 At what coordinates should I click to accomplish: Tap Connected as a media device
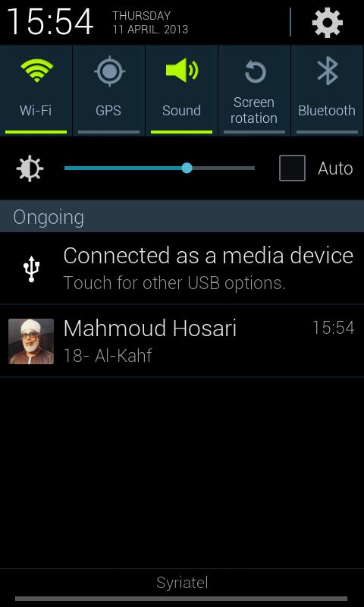(x=208, y=256)
